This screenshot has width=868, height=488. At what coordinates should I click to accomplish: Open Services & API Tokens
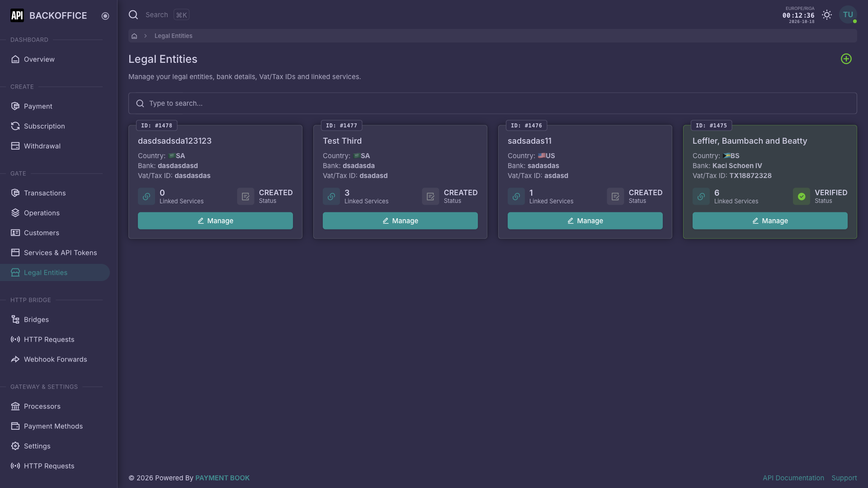[x=55, y=253]
